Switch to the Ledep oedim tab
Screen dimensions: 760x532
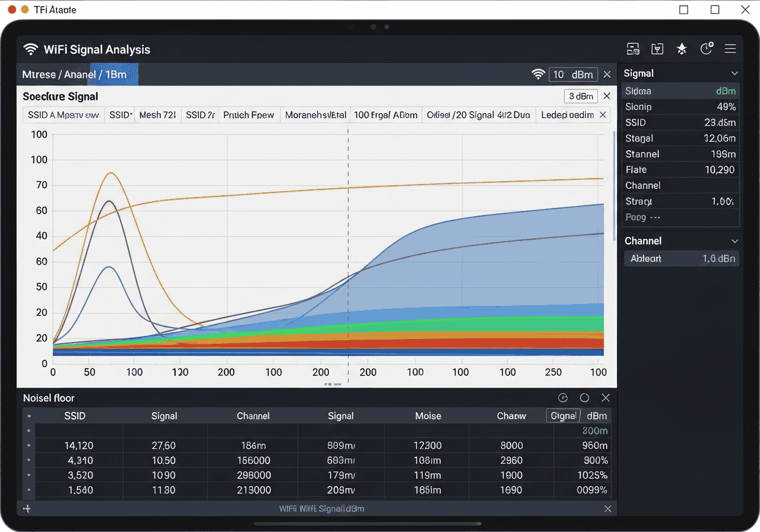pyautogui.click(x=567, y=115)
